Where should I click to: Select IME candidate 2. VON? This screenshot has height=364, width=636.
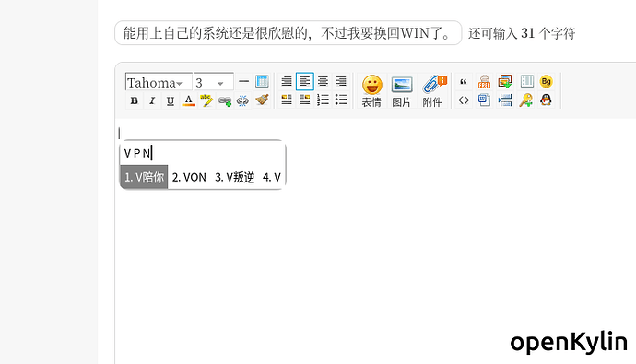click(189, 177)
